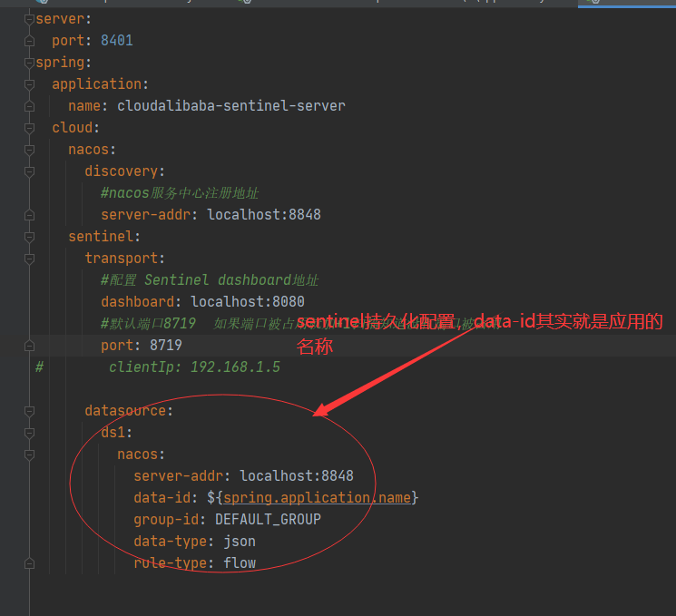
Task: Click fold end marker beside rule-type: flow
Action: (x=29, y=563)
